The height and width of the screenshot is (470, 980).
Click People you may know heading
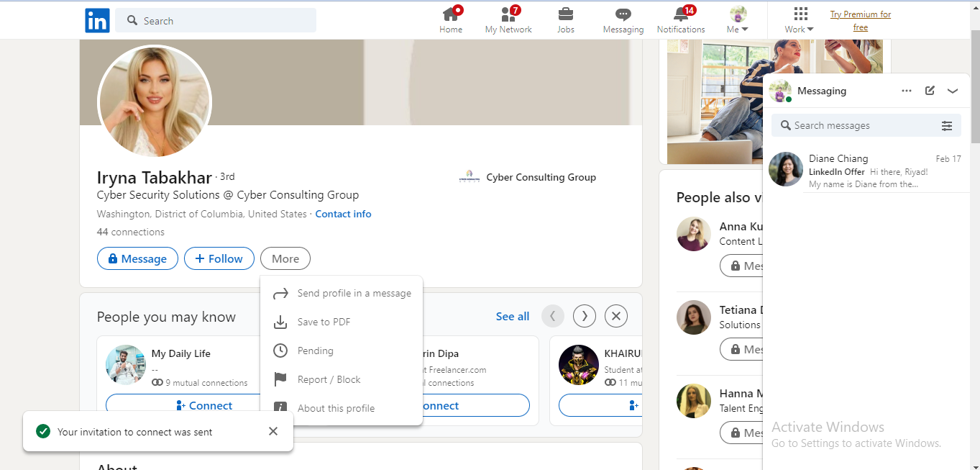pyautogui.click(x=166, y=317)
